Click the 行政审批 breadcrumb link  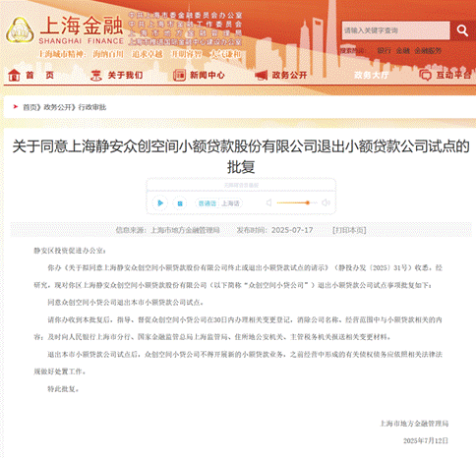[x=92, y=107]
